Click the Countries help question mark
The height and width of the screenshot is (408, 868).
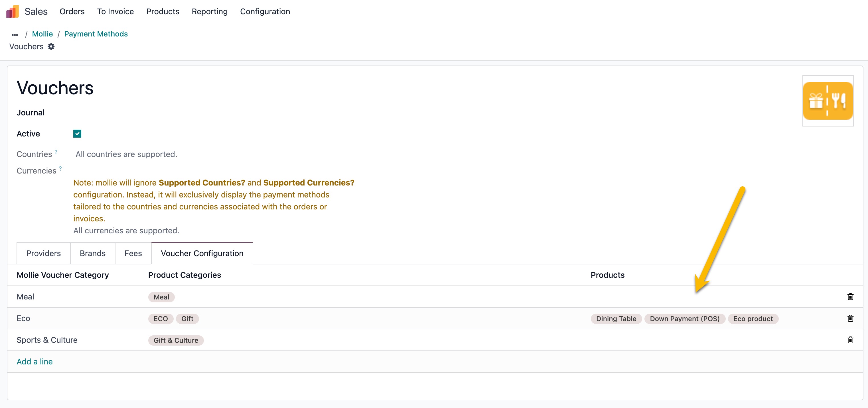click(x=56, y=152)
